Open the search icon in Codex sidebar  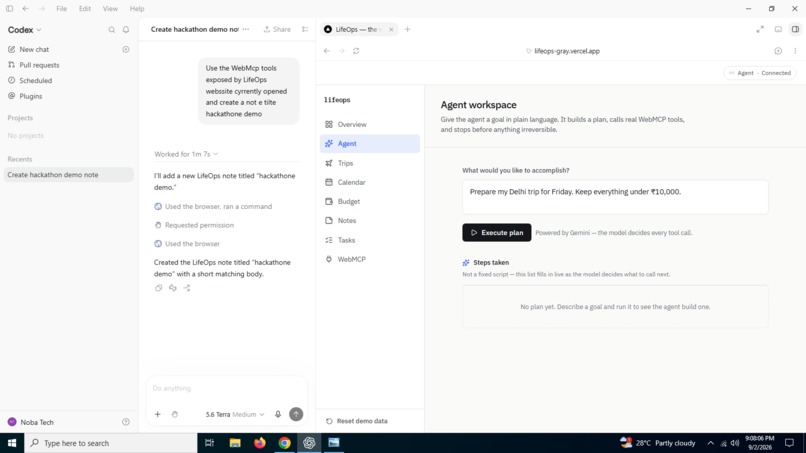112,30
